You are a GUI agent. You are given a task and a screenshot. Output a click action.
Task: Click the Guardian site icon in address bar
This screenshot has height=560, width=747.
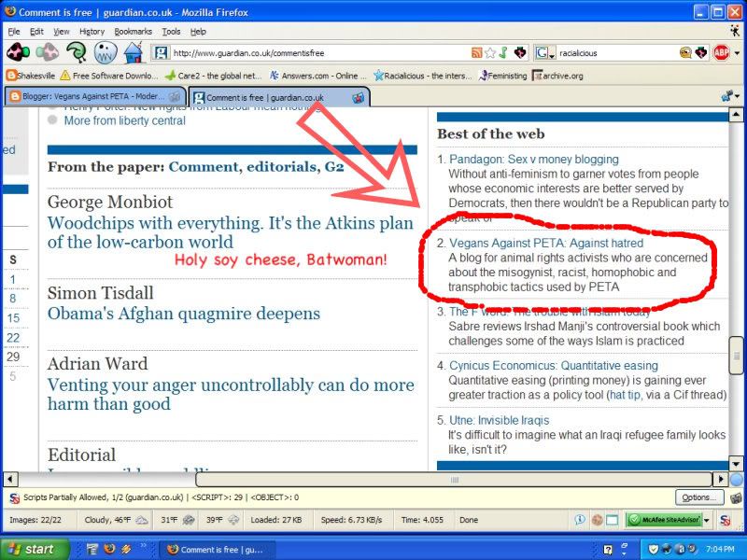(161, 52)
